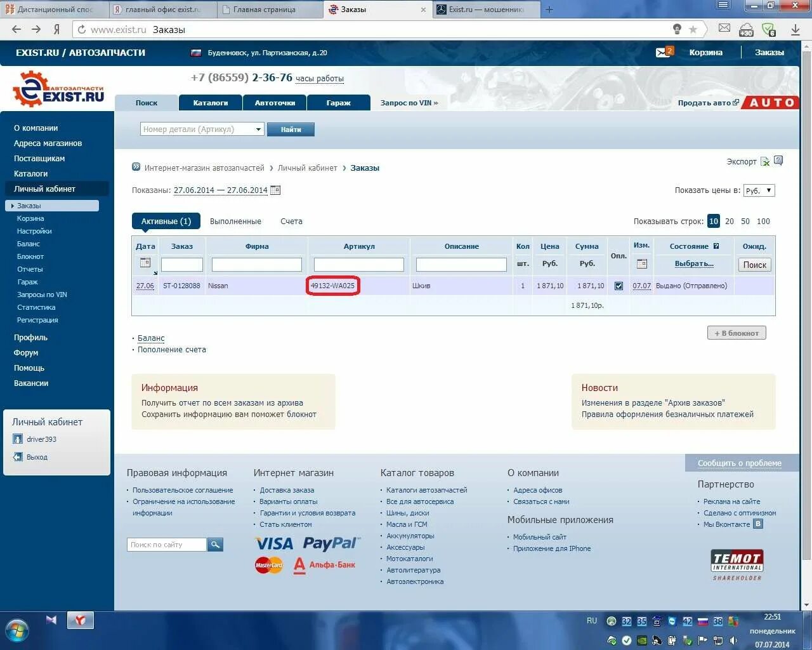Show 20 rows per page
The width and height of the screenshot is (812, 650).
(730, 222)
